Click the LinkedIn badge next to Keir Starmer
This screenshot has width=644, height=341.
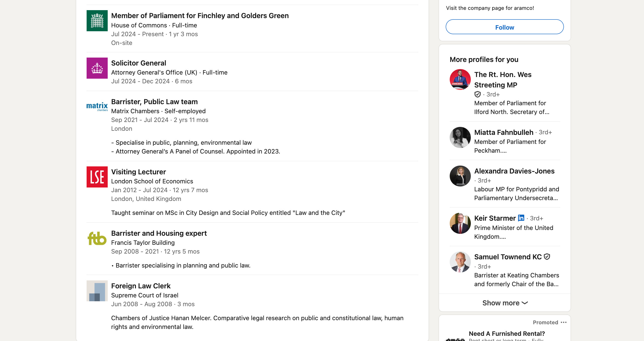(521, 218)
